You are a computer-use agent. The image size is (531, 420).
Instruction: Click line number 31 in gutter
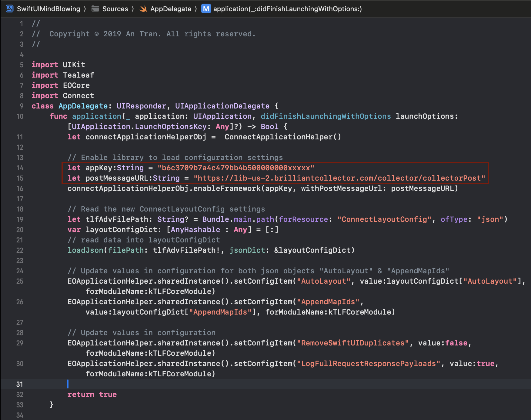[x=20, y=384]
